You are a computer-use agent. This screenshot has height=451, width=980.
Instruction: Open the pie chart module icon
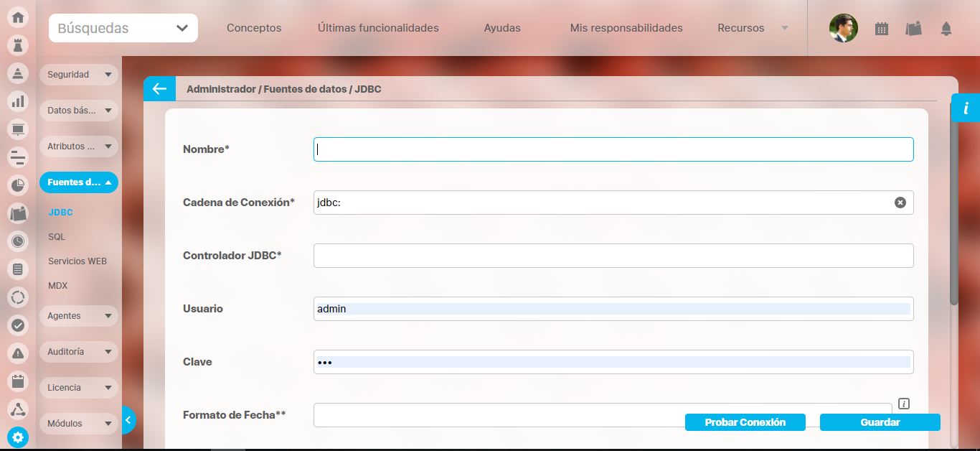tap(18, 185)
